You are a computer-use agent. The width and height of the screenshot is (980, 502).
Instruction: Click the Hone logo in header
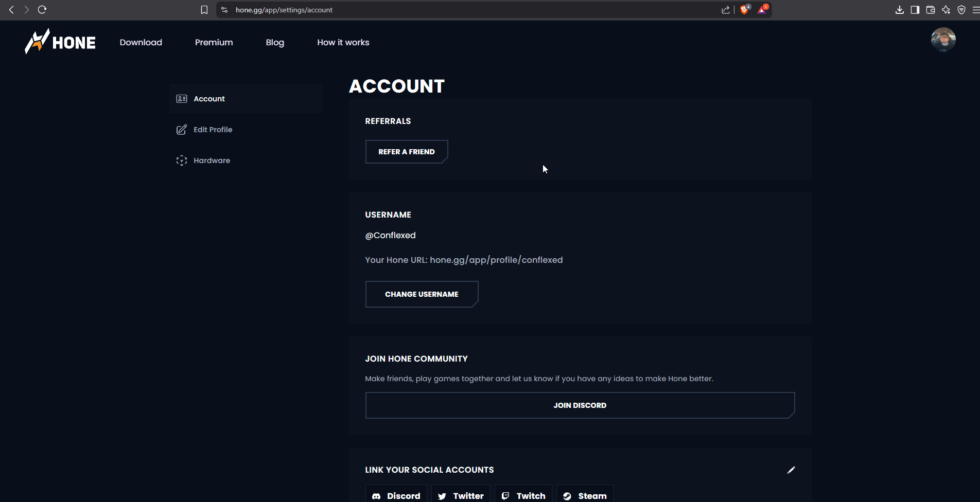(x=60, y=42)
